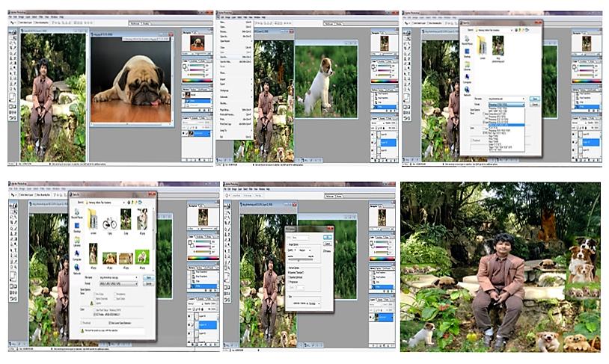Click Go Back icon in thumbnail Save As dialog
This screenshot has height=364, width=609.
[x=129, y=202]
